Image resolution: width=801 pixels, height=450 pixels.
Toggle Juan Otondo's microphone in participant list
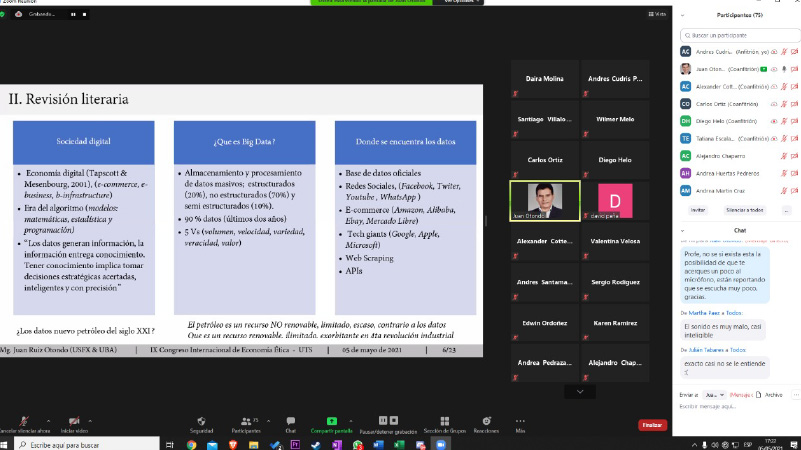point(784,69)
